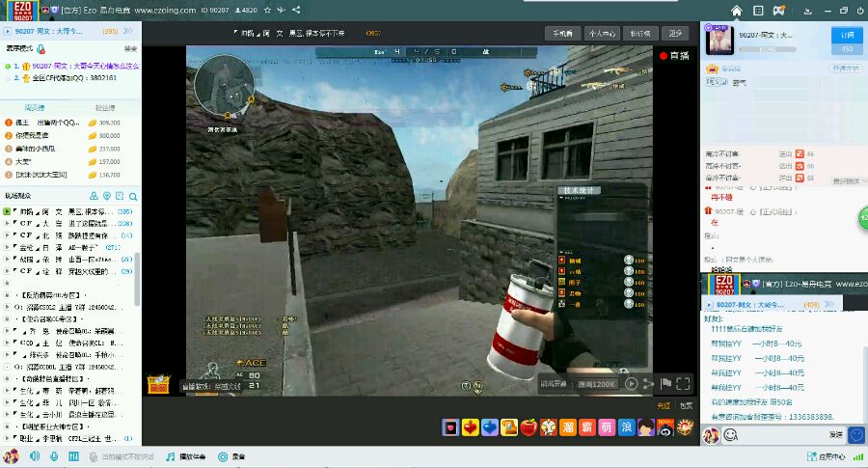
Task: Open the 排行榜 tab above video
Action: tap(640, 33)
